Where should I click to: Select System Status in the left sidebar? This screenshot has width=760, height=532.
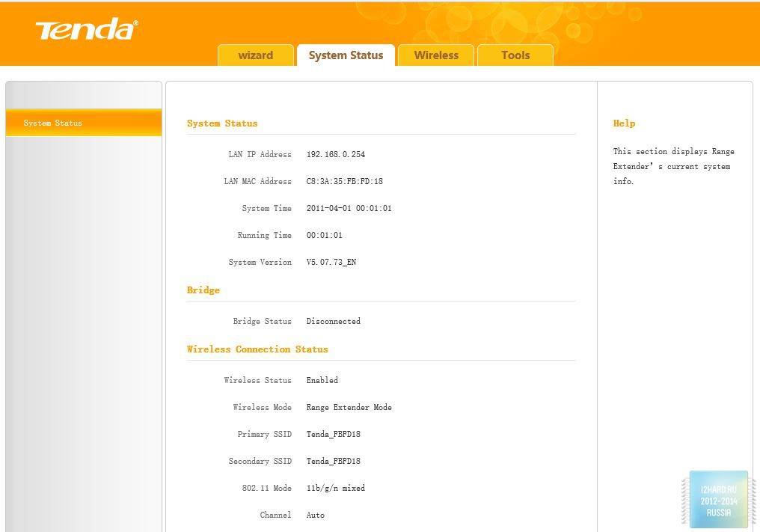[53, 123]
